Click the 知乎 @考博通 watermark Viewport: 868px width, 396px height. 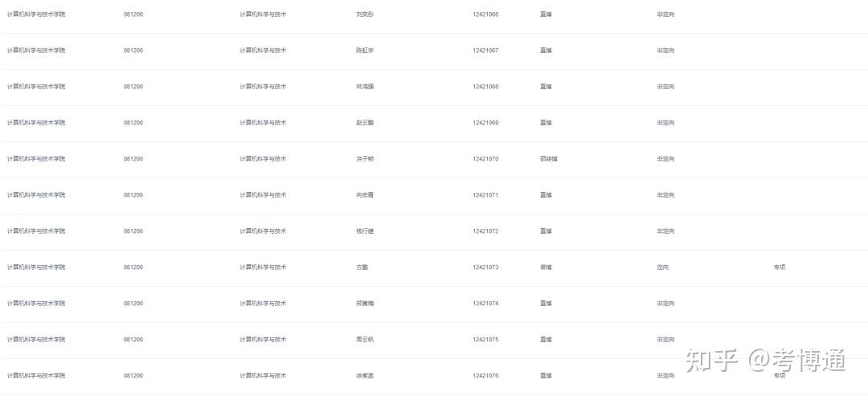click(766, 361)
